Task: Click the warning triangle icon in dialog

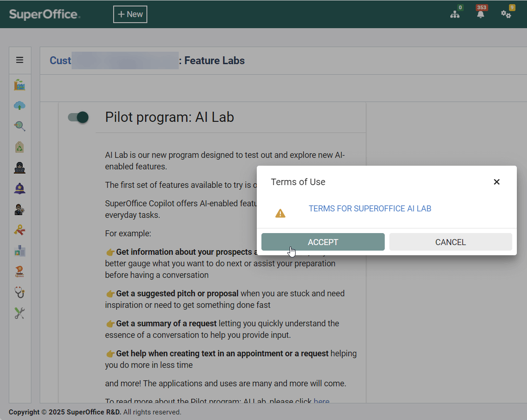Action: pos(280,214)
